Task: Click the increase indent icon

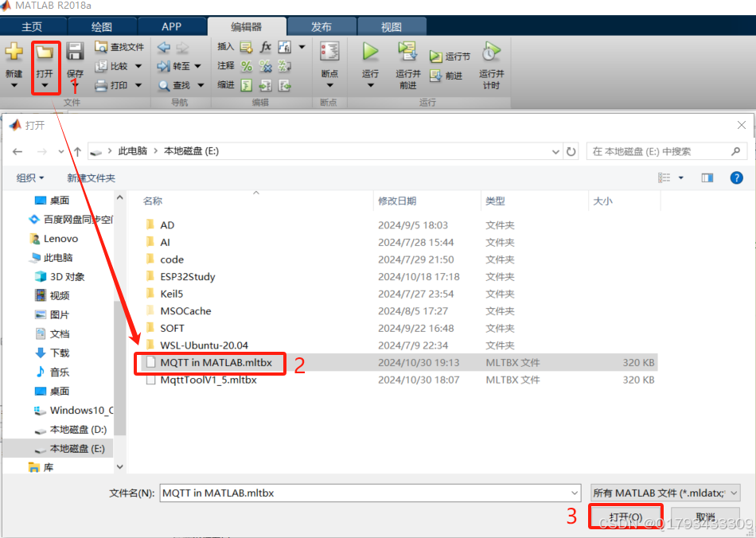Action: [x=266, y=85]
